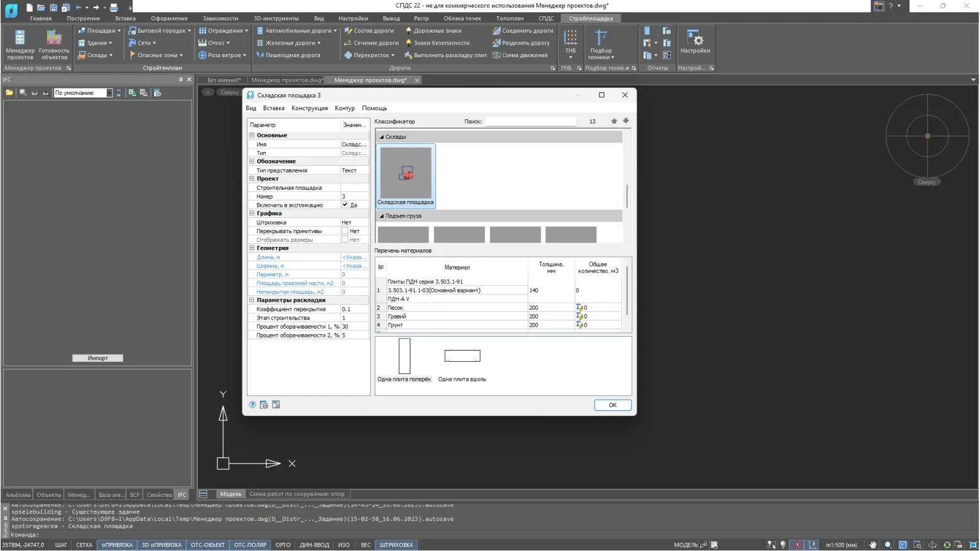Image resolution: width=980 pixels, height=551 pixels.
Task: Enable the Перекрывать примитивы checkbox
Action: coord(345,231)
